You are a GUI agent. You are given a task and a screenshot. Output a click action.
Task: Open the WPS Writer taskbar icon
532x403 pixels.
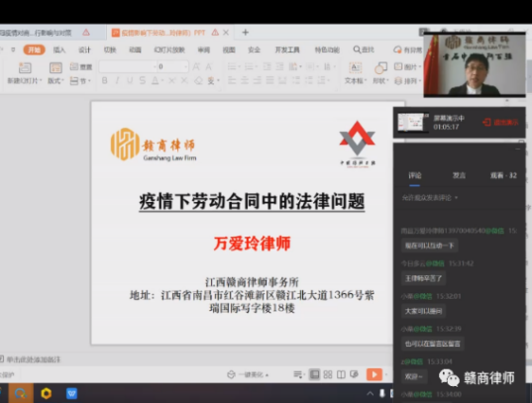(x=71, y=393)
